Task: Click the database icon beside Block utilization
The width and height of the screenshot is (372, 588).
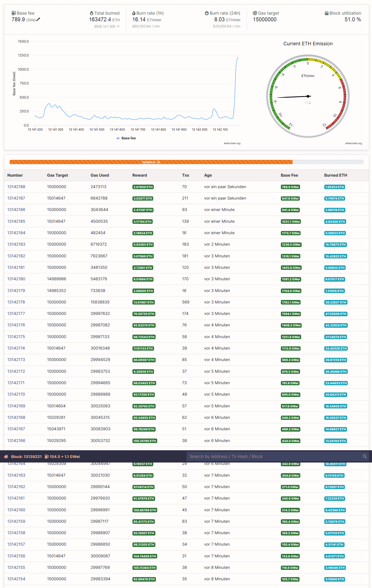Action: tap(326, 13)
